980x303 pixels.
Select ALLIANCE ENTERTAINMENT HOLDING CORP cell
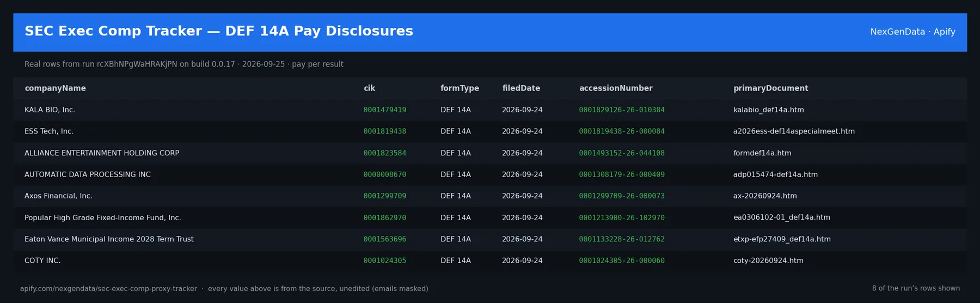(102, 153)
